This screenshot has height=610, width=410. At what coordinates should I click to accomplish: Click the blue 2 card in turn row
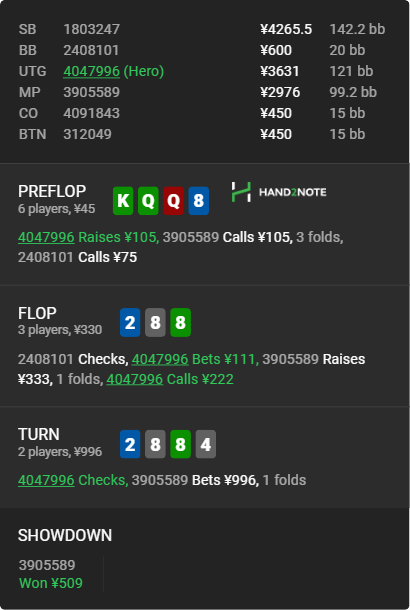point(130,444)
